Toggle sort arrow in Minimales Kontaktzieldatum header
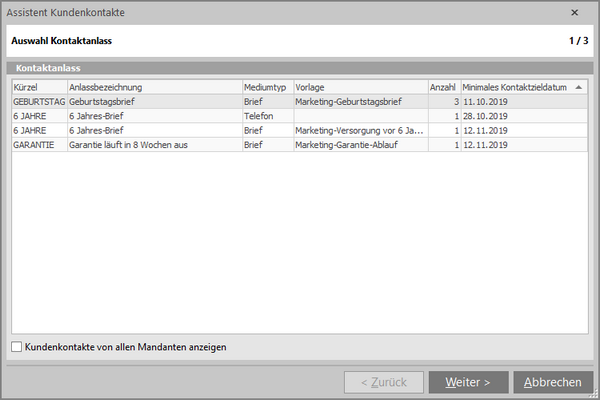Image resolution: width=600 pixels, height=400 pixels. 579,88
